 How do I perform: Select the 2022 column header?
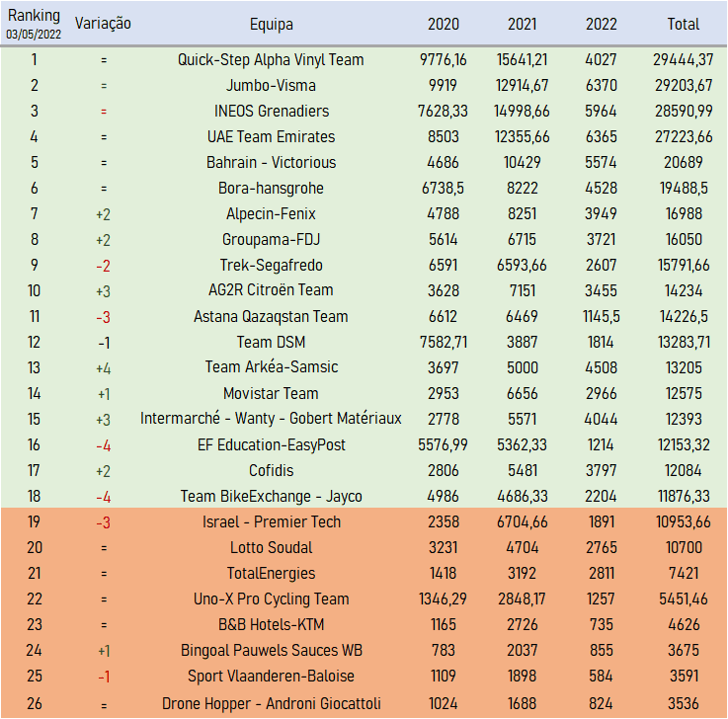click(x=601, y=24)
